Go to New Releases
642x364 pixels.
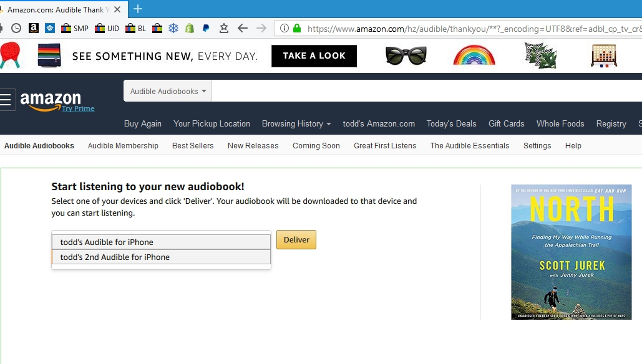click(x=253, y=146)
